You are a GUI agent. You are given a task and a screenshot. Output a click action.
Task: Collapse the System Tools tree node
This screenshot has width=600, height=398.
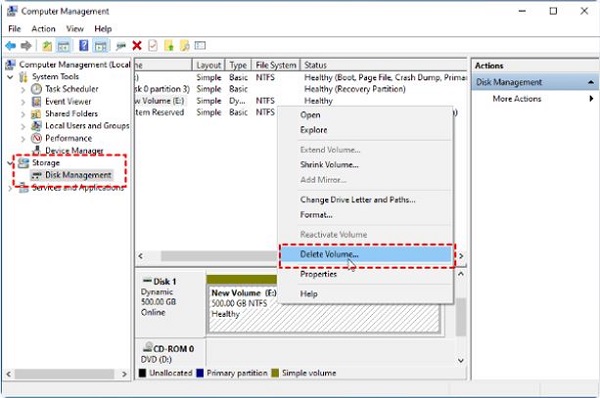pyautogui.click(x=10, y=77)
